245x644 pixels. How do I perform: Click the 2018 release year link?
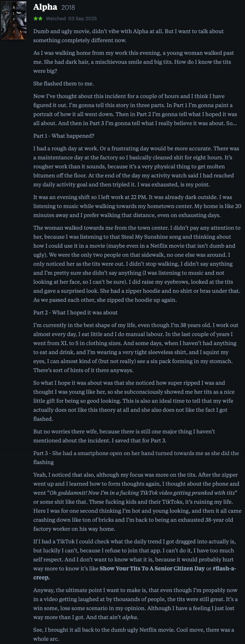click(68, 8)
